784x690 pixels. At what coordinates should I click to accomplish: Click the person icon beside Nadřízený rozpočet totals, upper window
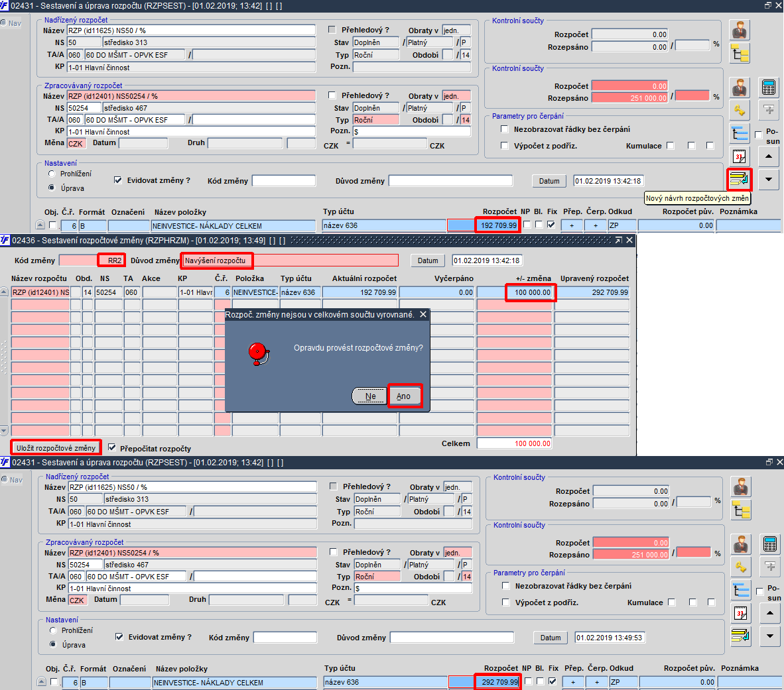tap(739, 30)
